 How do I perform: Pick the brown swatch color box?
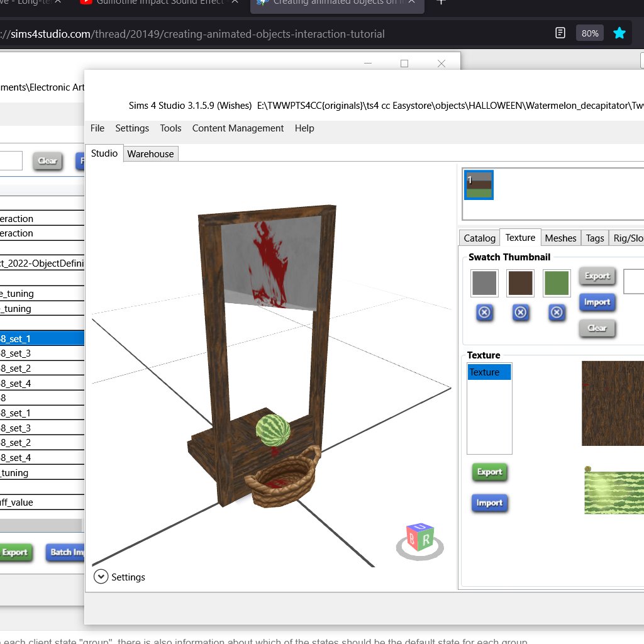click(x=520, y=283)
